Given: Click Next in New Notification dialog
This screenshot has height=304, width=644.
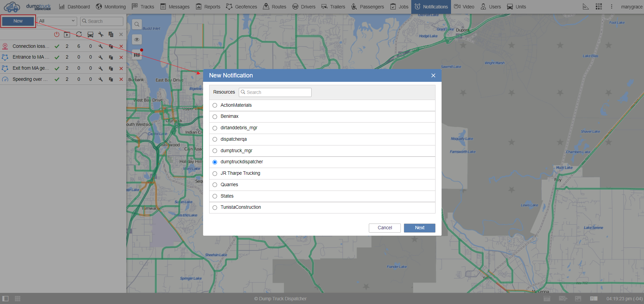Looking at the screenshot, I should pyautogui.click(x=420, y=228).
